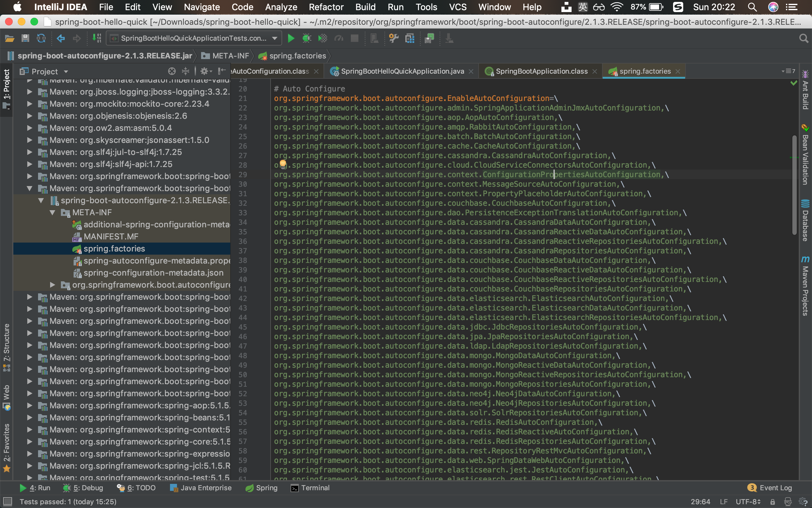Collapse all in the Project panel
Viewport: 812px width, 508px height.
[x=185, y=71]
